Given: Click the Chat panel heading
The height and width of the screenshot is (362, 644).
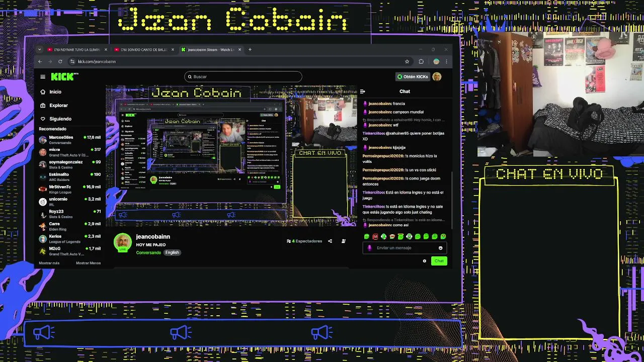Looking at the screenshot, I should pyautogui.click(x=405, y=92).
